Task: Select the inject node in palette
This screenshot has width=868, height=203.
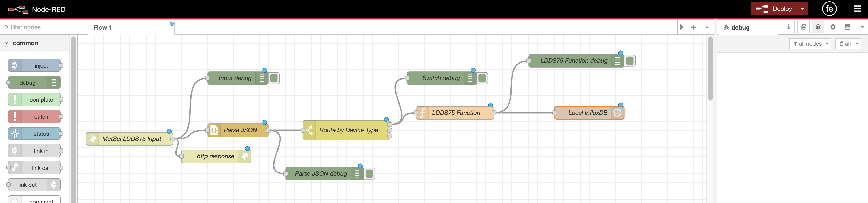Action: (34, 65)
